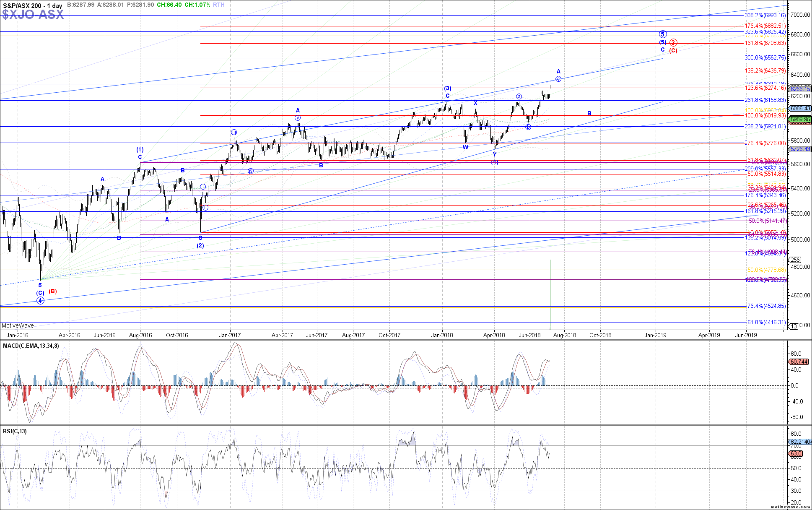Click the 61.8%(4416.31) Fibonacci label
The height and width of the screenshot is (510, 812).
coord(766,322)
